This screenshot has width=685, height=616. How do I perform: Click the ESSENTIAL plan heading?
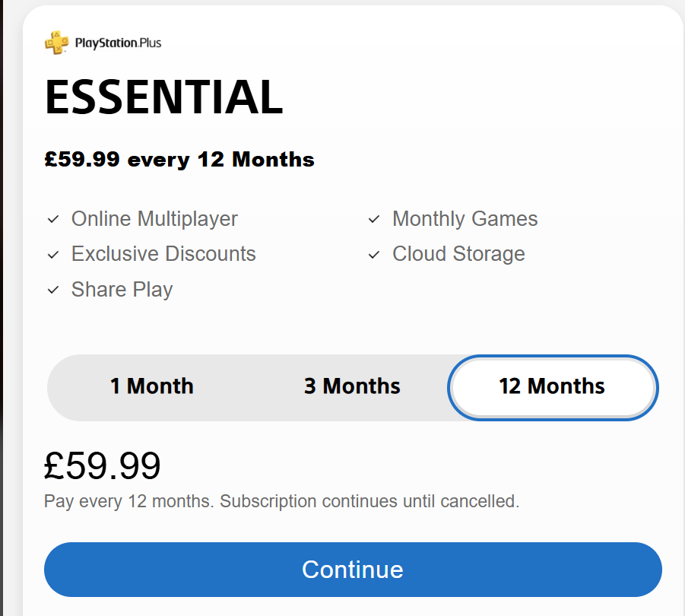tap(164, 97)
